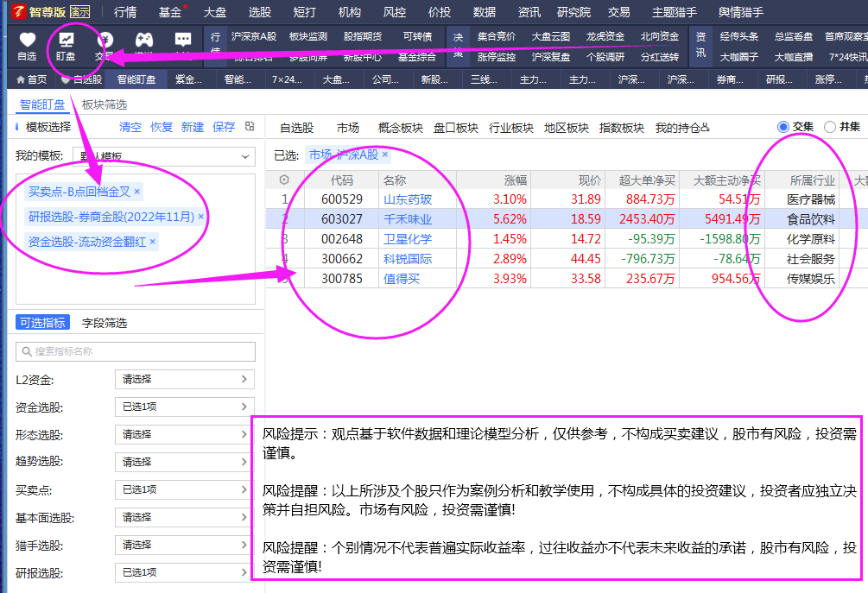868x593 pixels.
Task: Go to 首页 home icon tab
Action: pyautogui.click(x=32, y=79)
